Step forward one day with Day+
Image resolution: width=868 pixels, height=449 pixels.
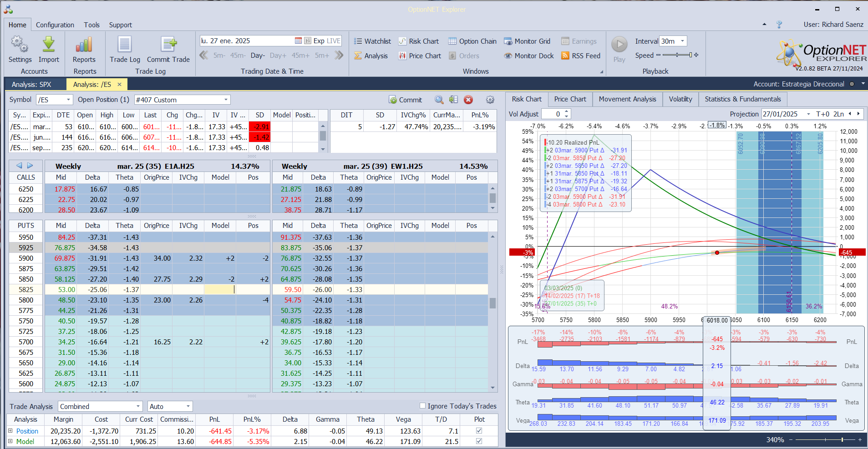[x=278, y=55]
